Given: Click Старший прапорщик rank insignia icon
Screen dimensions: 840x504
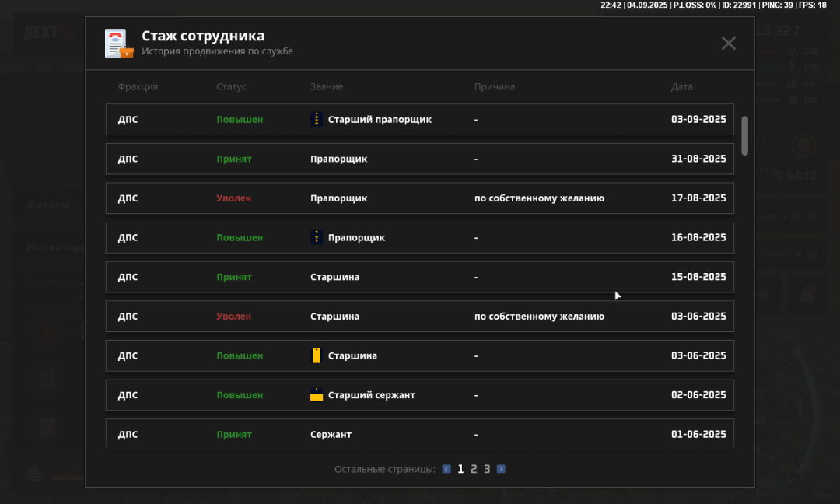Looking at the screenshot, I should [x=317, y=120].
